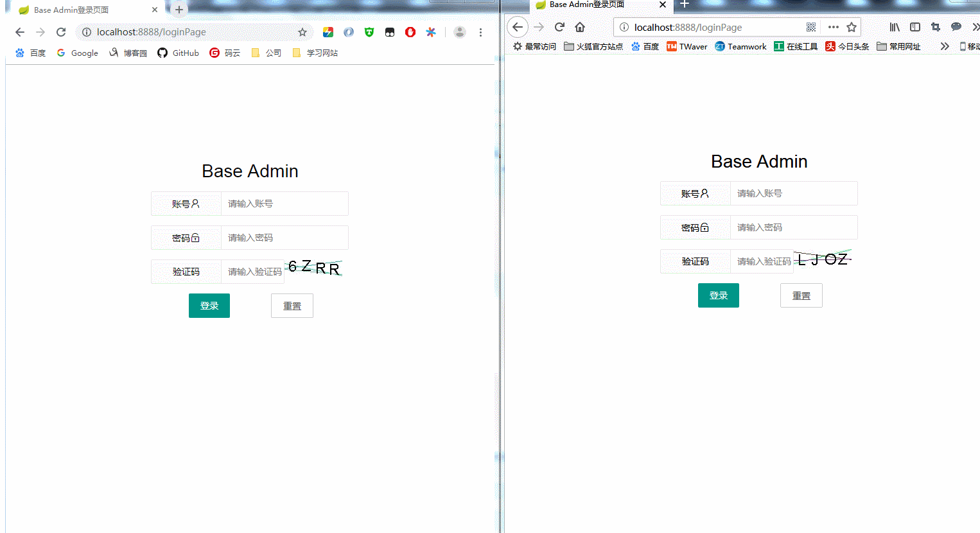980x533 pixels.
Task: Click the captcha image to refresh it
Action: (314, 267)
